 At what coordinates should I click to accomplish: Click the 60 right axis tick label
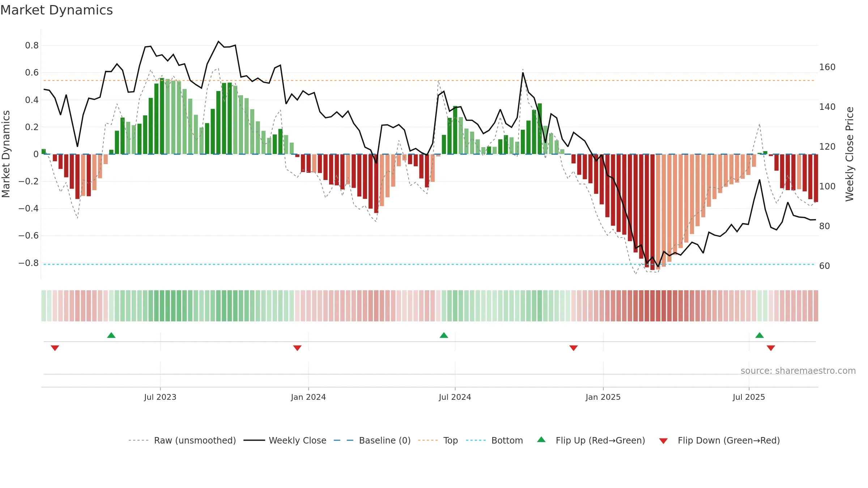click(825, 266)
